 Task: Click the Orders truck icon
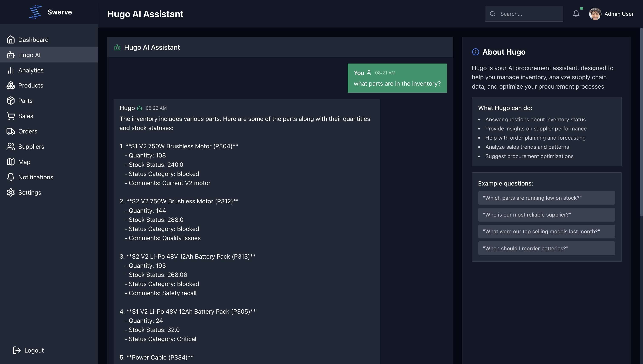click(10, 131)
